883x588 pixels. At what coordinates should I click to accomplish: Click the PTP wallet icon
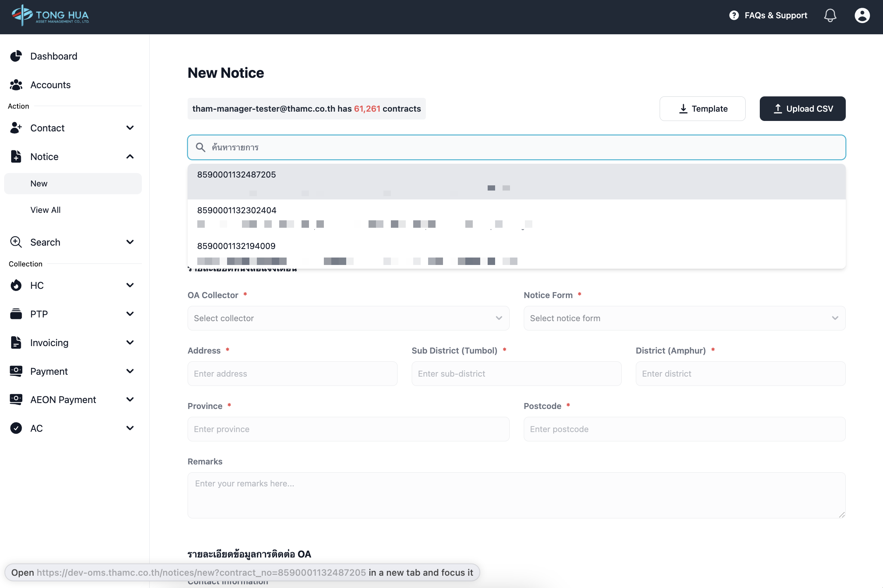[x=16, y=314]
